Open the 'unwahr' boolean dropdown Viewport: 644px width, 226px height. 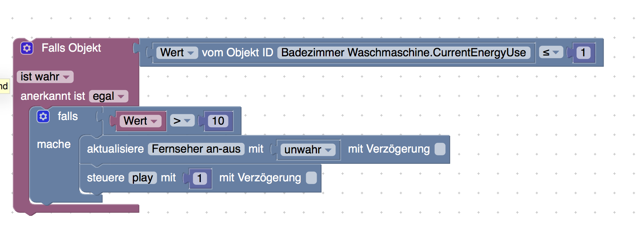(x=308, y=150)
